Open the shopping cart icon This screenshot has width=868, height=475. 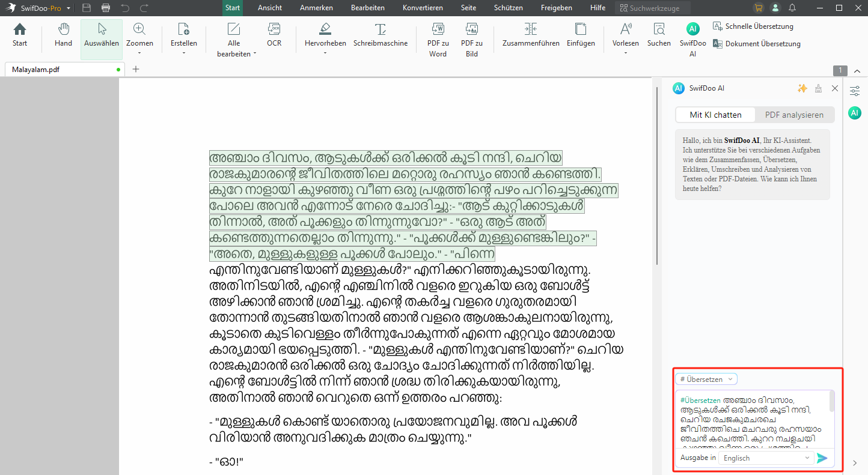coord(758,8)
